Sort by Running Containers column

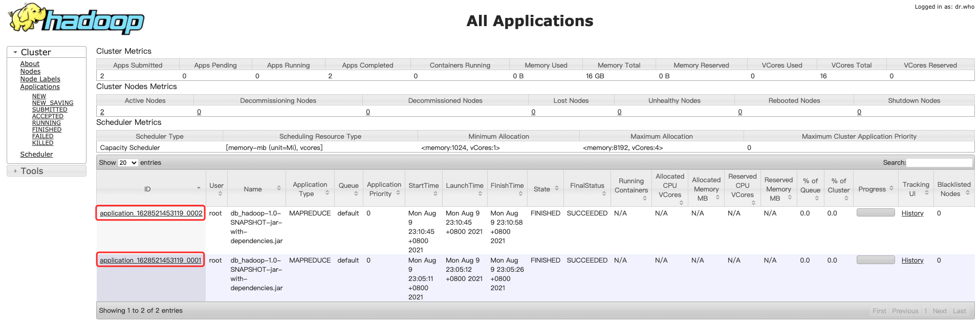pos(631,189)
